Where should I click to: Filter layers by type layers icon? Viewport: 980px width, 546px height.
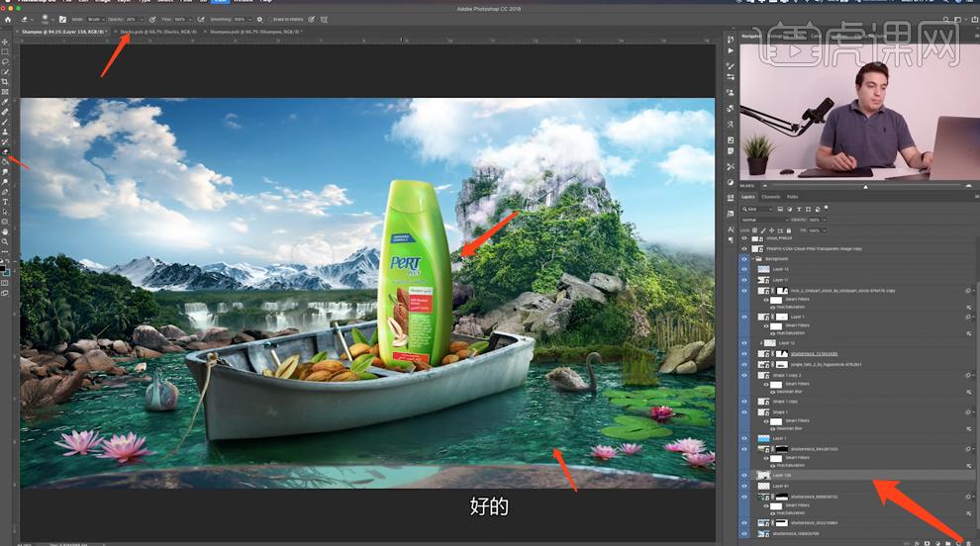tap(799, 210)
